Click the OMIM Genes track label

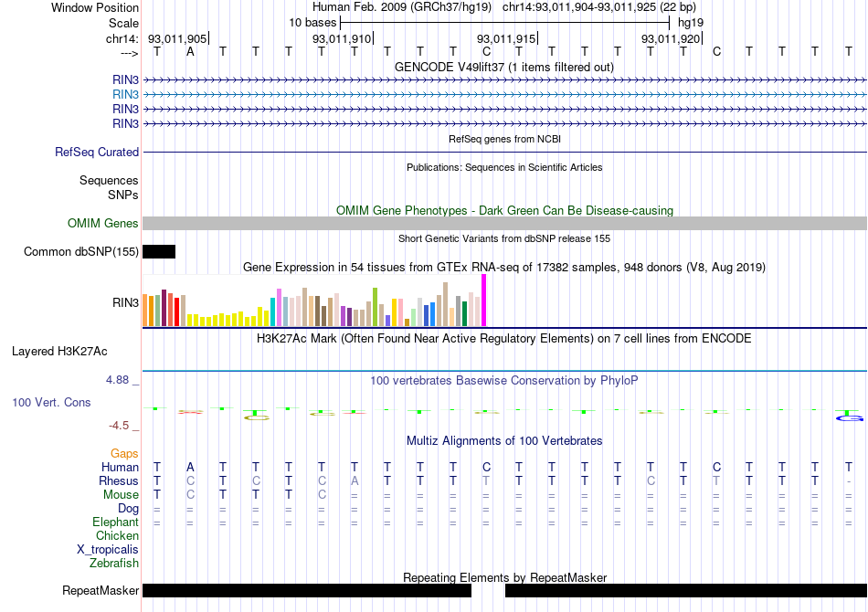click(102, 223)
